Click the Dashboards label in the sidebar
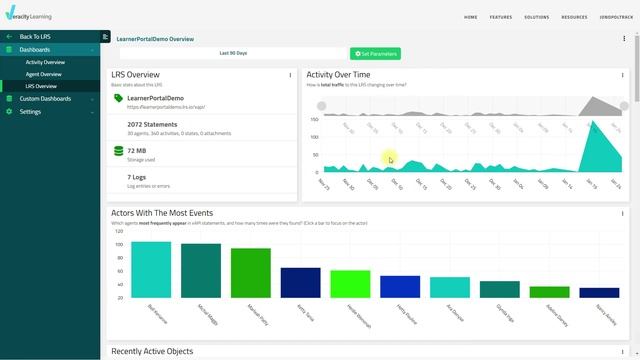The image size is (640, 360). [x=35, y=50]
